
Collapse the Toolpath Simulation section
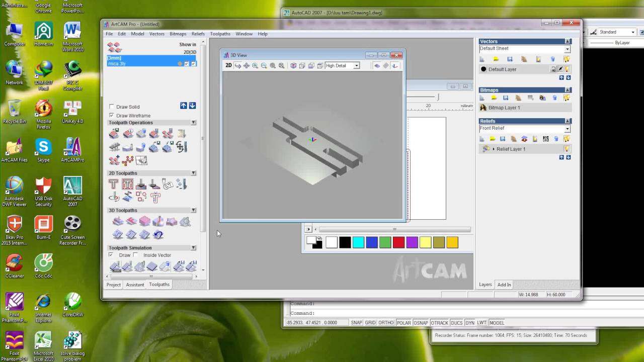click(193, 248)
